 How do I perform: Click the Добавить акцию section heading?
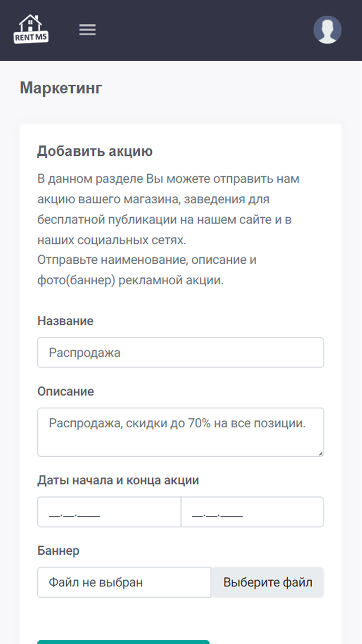click(95, 151)
